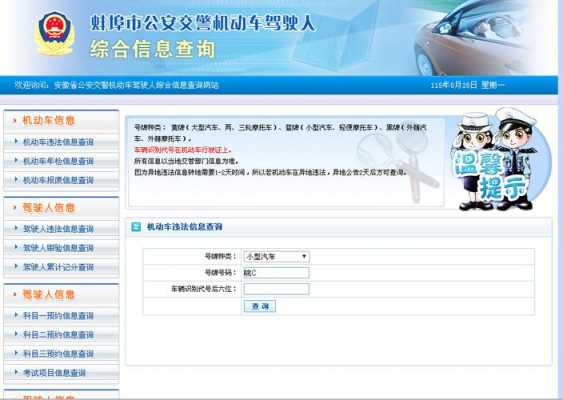Click the orange bullet beside 机动车信息 header
Screen dimensions: 563x400
pos(15,121)
